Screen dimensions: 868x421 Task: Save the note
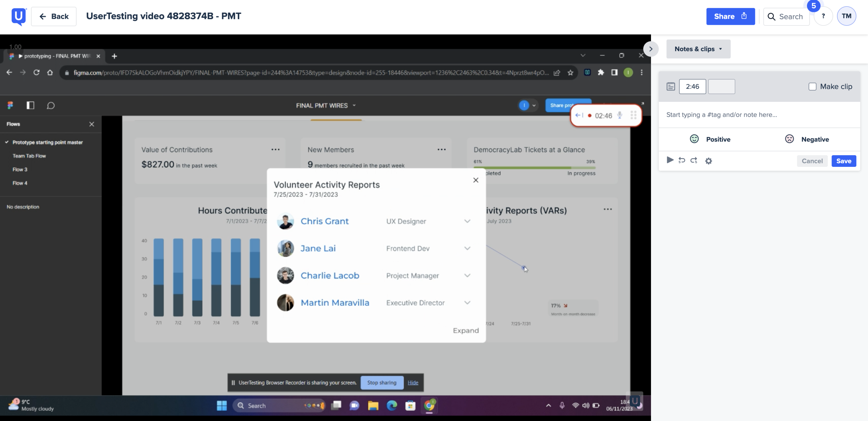click(x=843, y=161)
